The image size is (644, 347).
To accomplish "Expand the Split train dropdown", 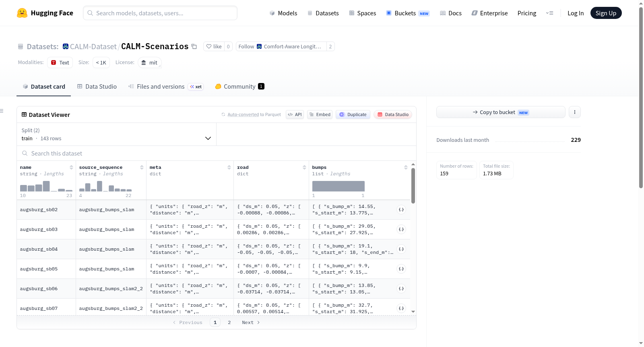I will pos(116,134).
